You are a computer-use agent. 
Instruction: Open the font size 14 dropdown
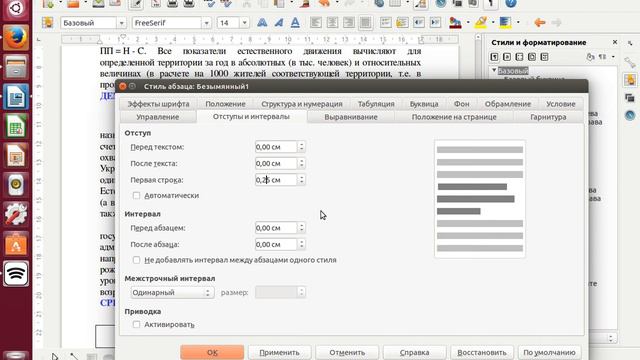(244, 23)
